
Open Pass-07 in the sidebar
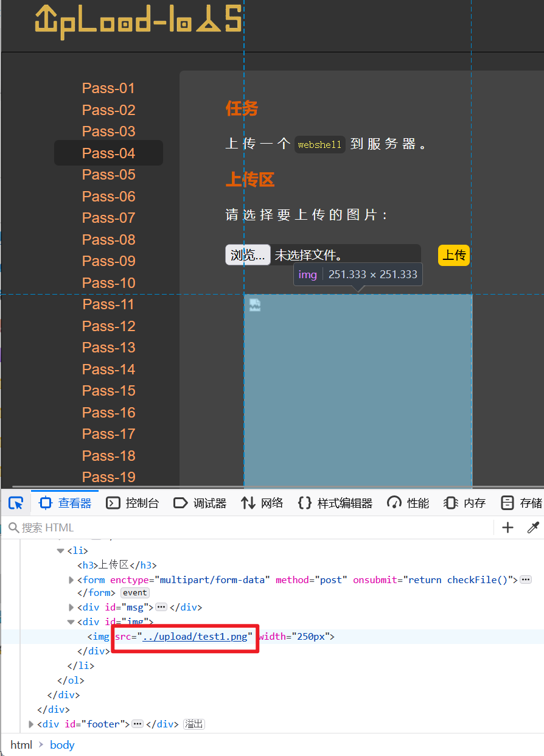109,218
